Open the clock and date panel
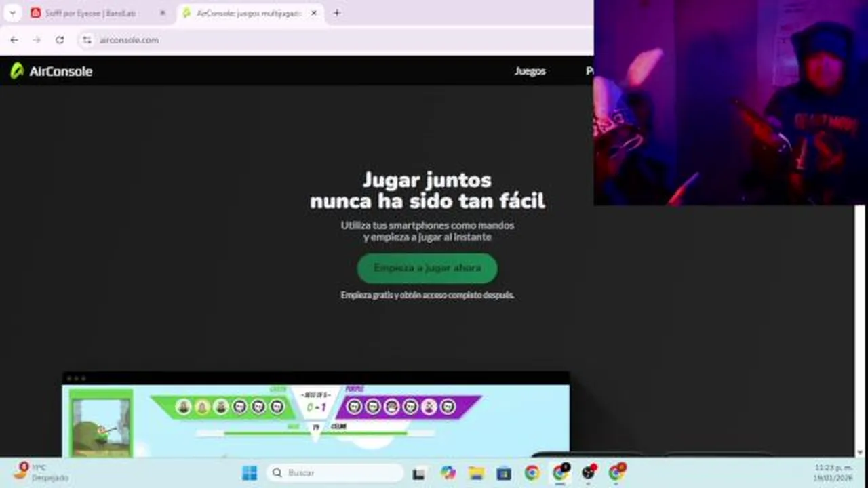The height and width of the screenshot is (488, 868). click(x=833, y=472)
